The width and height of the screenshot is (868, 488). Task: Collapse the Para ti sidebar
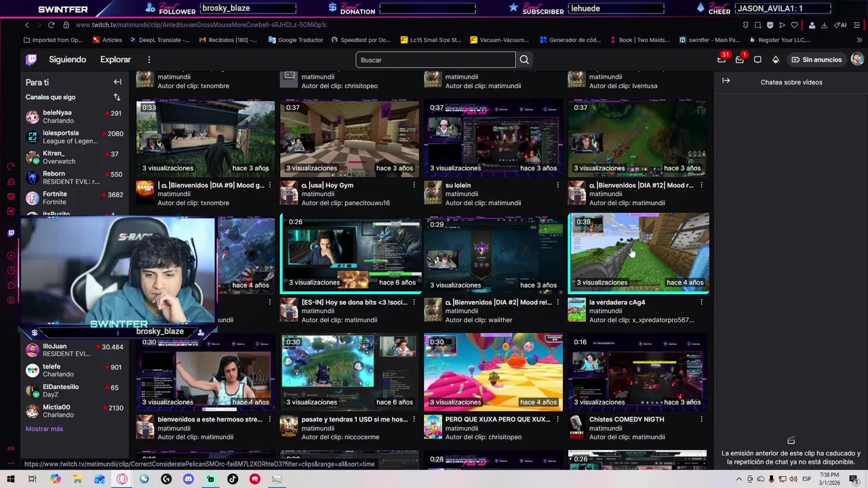pos(117,82)
